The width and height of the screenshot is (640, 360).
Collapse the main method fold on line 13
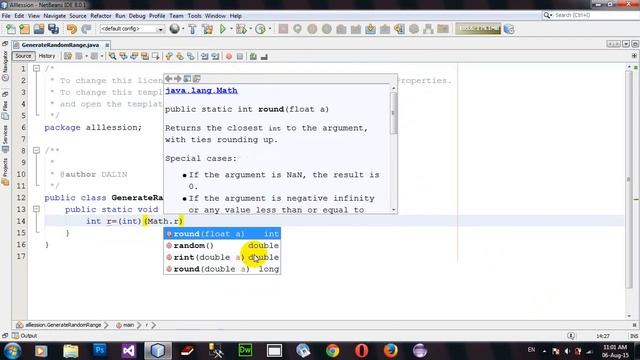point(36,209)
